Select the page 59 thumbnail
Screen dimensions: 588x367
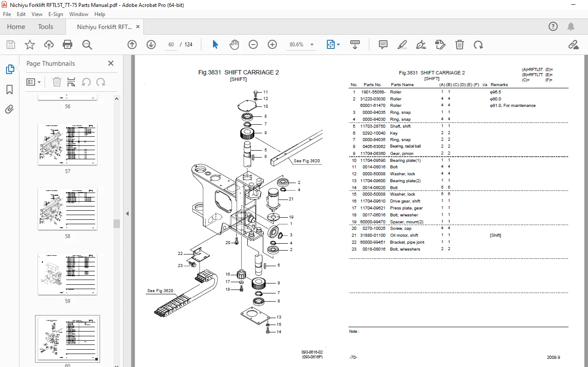[x=68, y=274]
